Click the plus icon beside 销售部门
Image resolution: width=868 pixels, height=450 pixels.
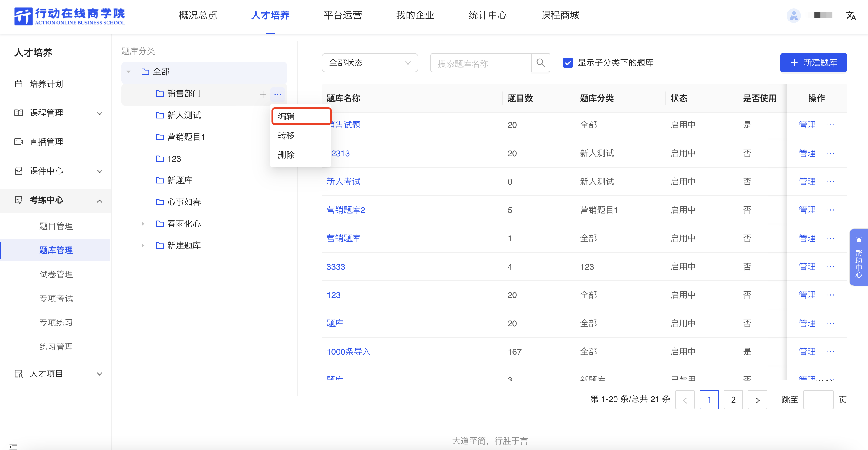(x=263, y=95)
